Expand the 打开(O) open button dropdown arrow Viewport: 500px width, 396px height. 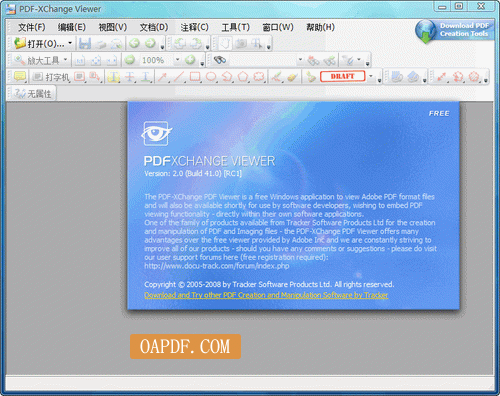point(70,43)
